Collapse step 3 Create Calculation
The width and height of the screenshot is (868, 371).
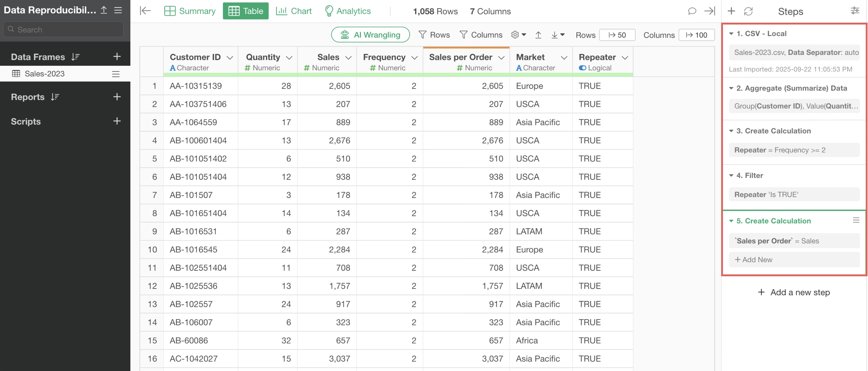coord(731,131)
